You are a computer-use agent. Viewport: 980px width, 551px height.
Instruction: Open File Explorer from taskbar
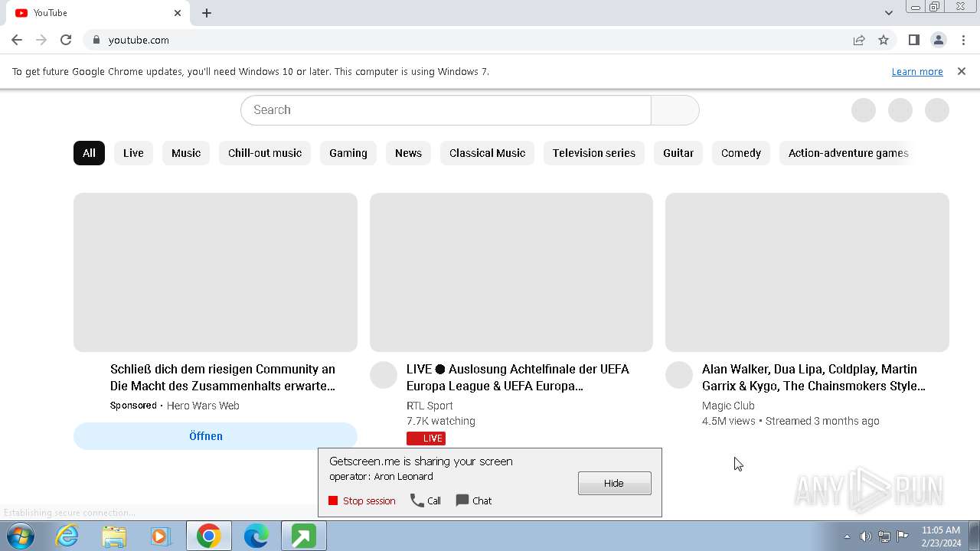pyautogui.click(x=114, y=536)
